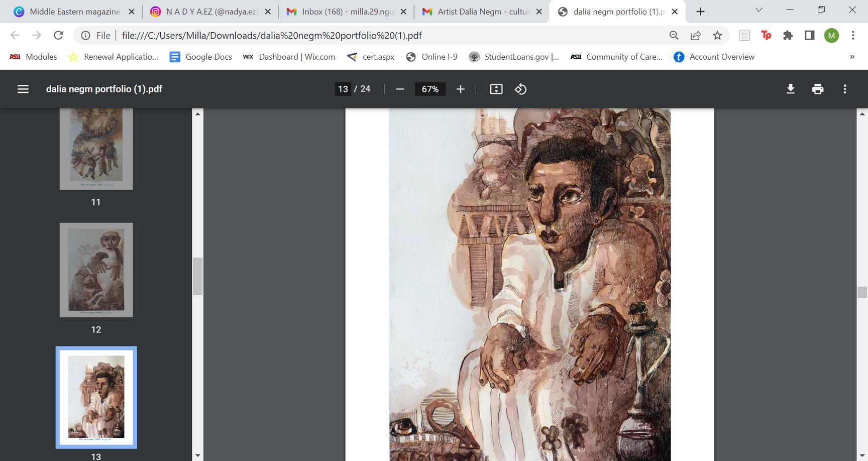
Task: Click the 67% zoom level field
Action: point(430,89)
